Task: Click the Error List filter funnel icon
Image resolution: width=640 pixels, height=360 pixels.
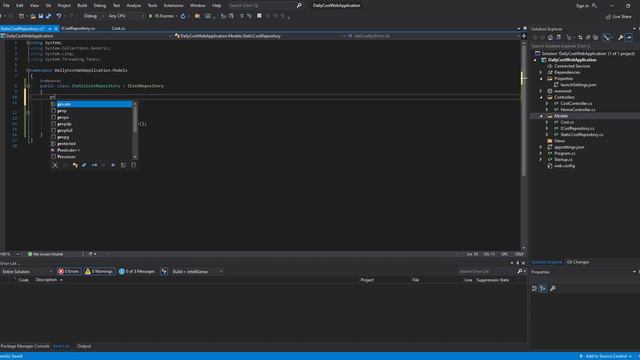Action: (x=164, y=271)
